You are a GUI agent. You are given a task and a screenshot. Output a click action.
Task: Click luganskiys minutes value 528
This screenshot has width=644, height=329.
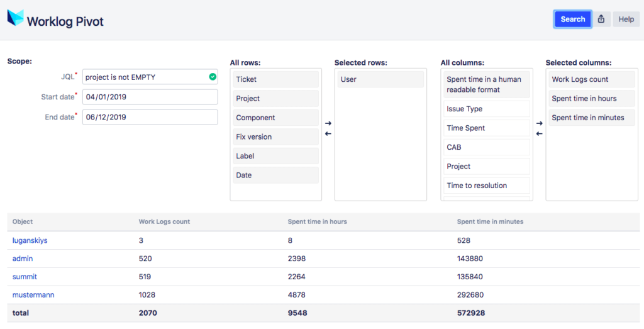point(464,240)
